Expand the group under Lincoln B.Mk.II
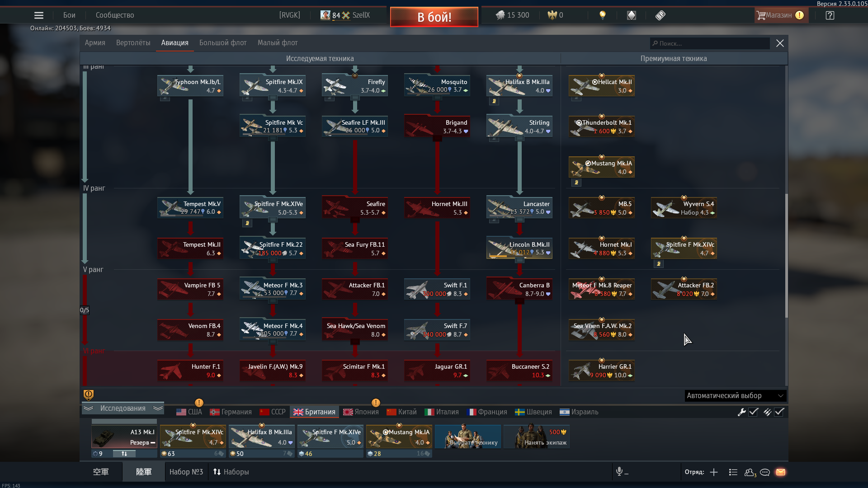 [x=519, y=261]
